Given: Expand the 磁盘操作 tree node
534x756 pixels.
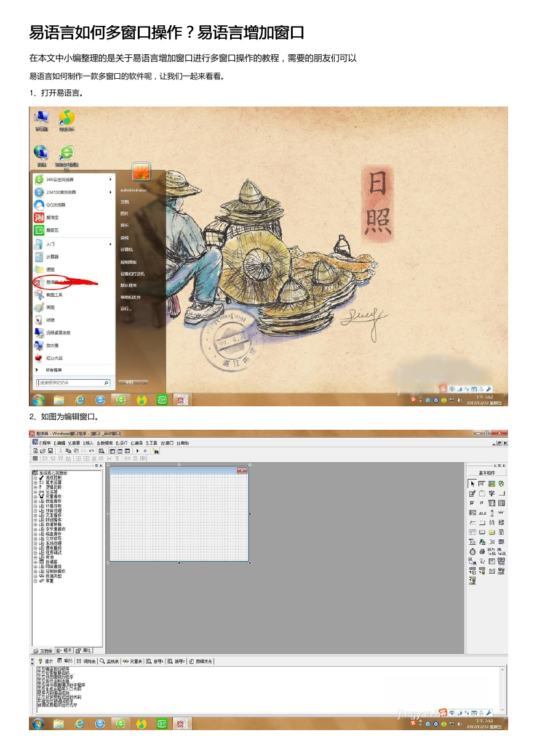Looking at the screenshot, I should click(x=35, y=534).
